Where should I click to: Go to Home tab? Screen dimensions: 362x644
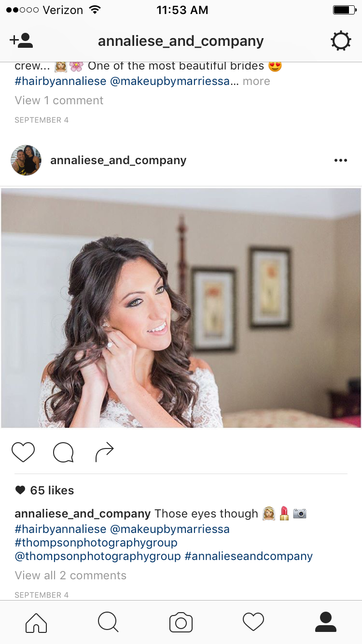[x=36, y=622]
